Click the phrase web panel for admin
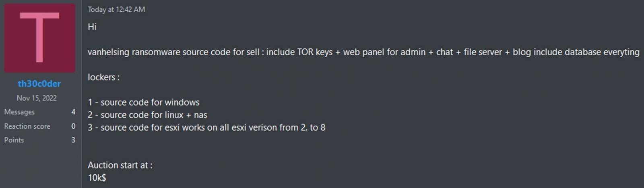 384,52
